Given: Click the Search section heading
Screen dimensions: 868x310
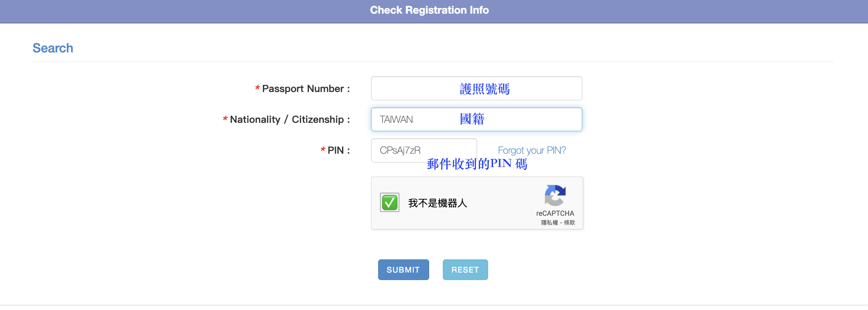Looking at the screenshot, I should point(53,48).
